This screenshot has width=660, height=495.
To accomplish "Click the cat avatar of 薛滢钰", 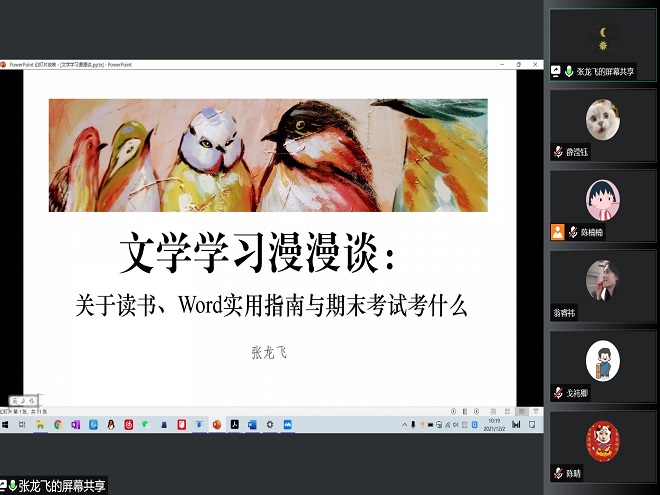I will pos(602,119).
